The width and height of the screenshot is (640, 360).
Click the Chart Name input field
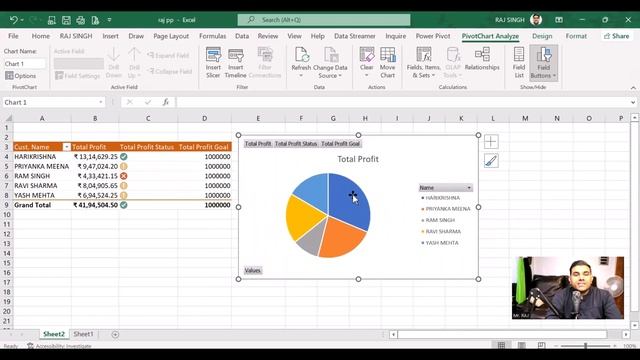[x=24, y=64]
